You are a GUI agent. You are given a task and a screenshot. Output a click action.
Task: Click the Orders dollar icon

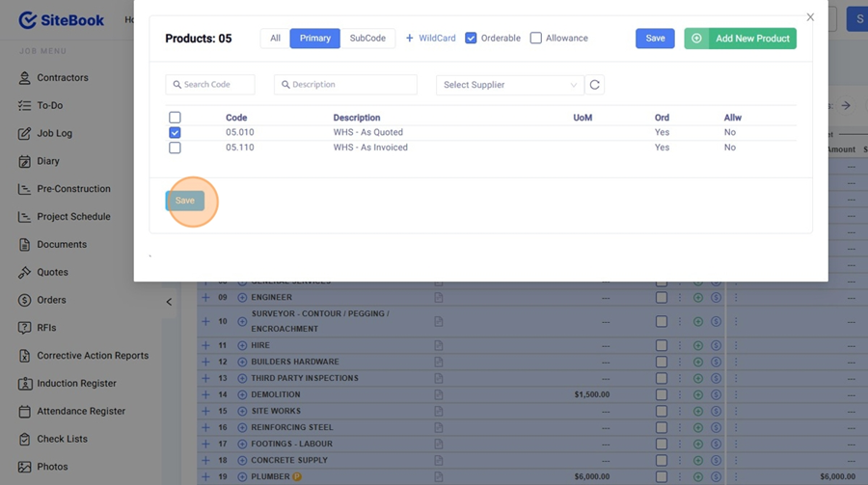(x=25, y=300)
